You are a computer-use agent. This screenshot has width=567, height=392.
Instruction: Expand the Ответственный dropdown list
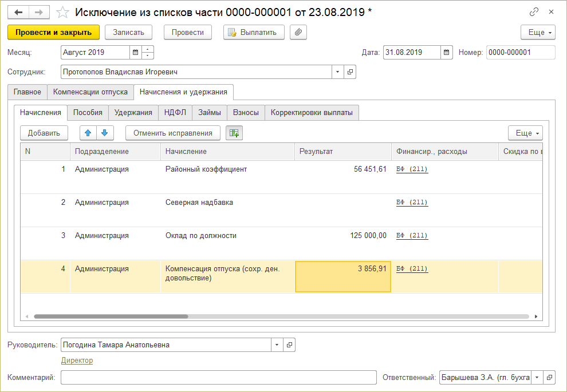coord(537,378)
